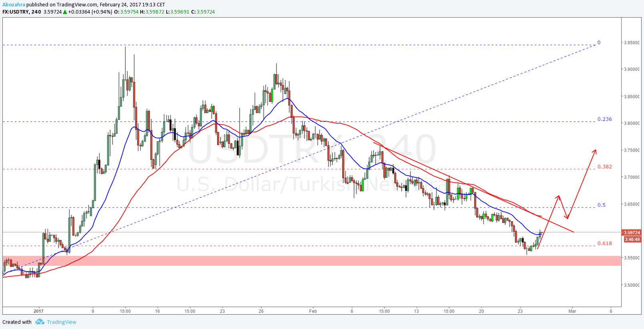Click the 3.90000 price axis label
The height and width of the screenshot is (329, 644).
tap(632, 69)
